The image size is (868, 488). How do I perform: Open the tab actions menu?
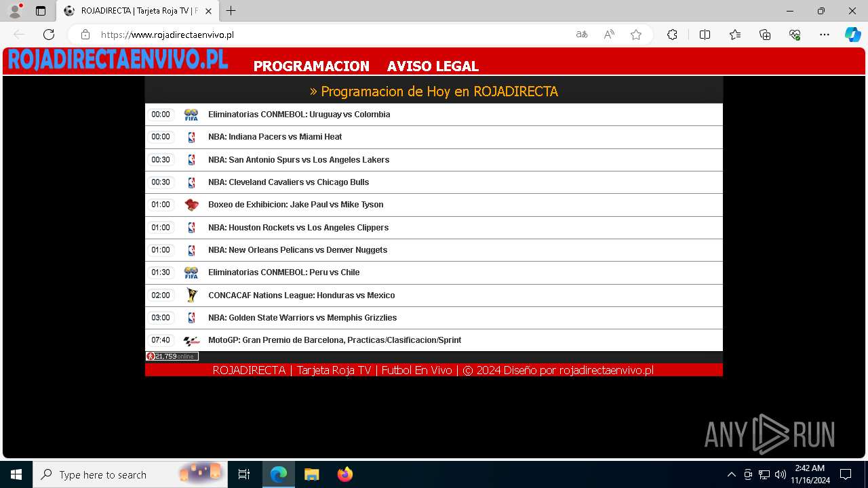tap(41, 11)
